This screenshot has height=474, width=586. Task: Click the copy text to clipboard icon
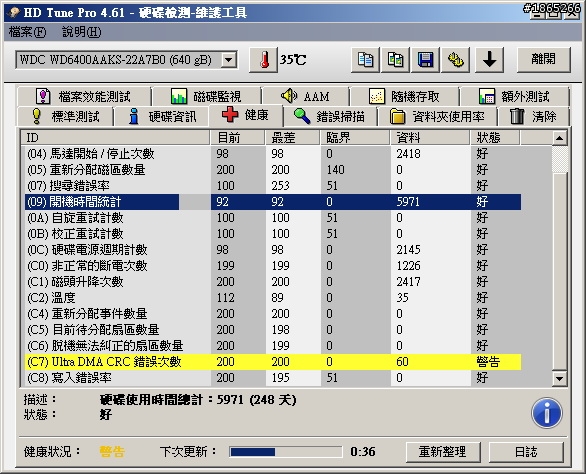365,60
